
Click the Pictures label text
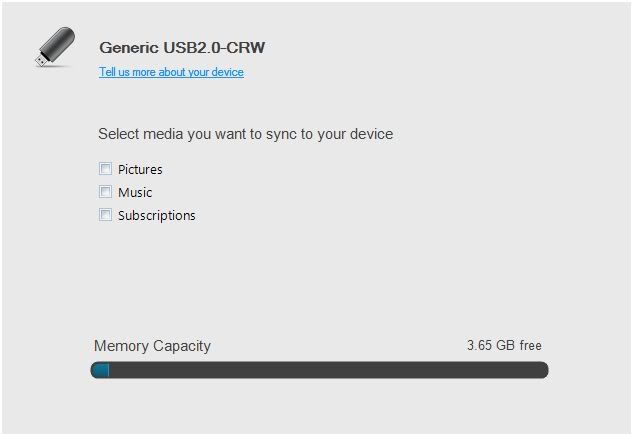(140, 170)
